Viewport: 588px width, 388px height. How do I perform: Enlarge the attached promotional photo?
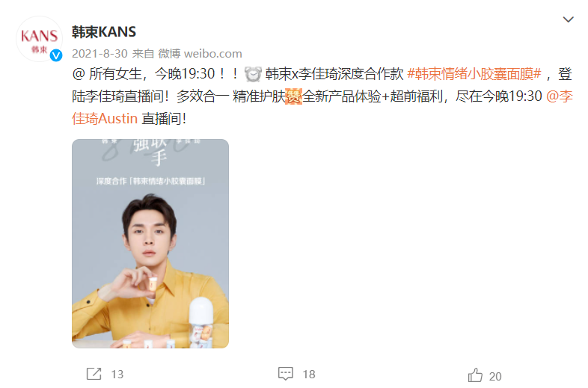point(150,244)
